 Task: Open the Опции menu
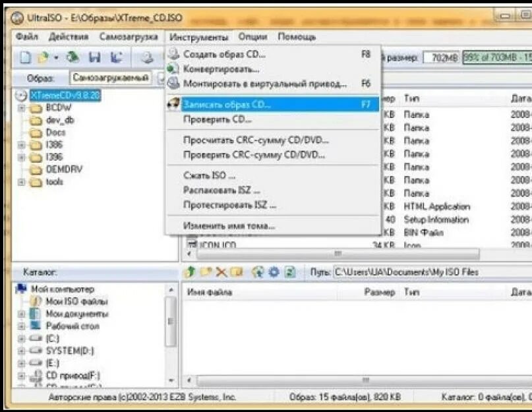pos(252,36)
